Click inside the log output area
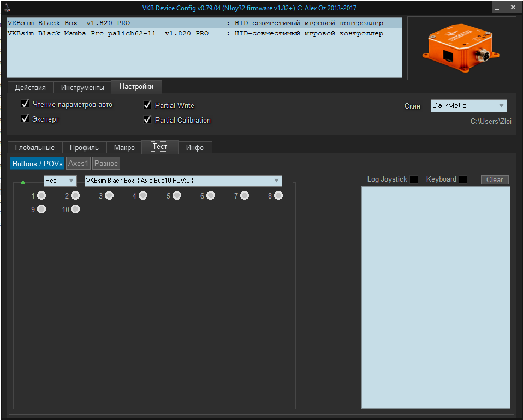 [436, 297]
